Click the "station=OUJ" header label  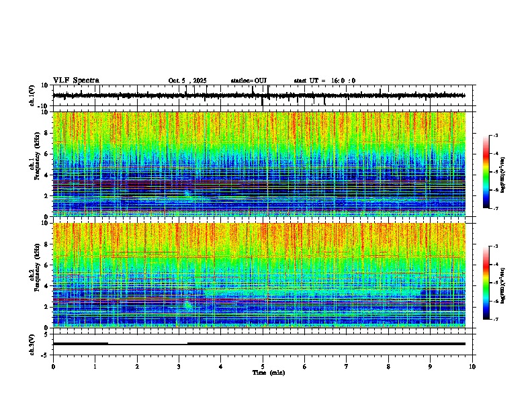point(249,81)
